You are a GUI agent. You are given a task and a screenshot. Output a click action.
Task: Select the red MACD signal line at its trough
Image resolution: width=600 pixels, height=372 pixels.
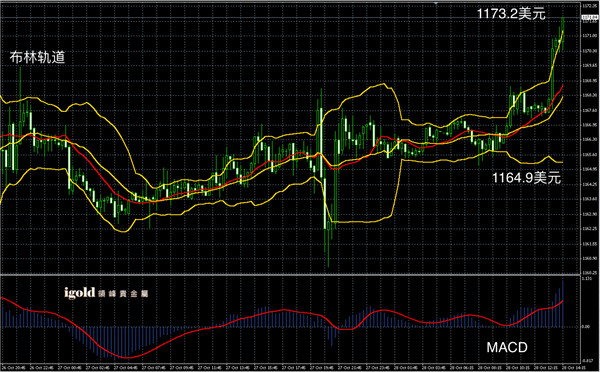coord(126,357)
